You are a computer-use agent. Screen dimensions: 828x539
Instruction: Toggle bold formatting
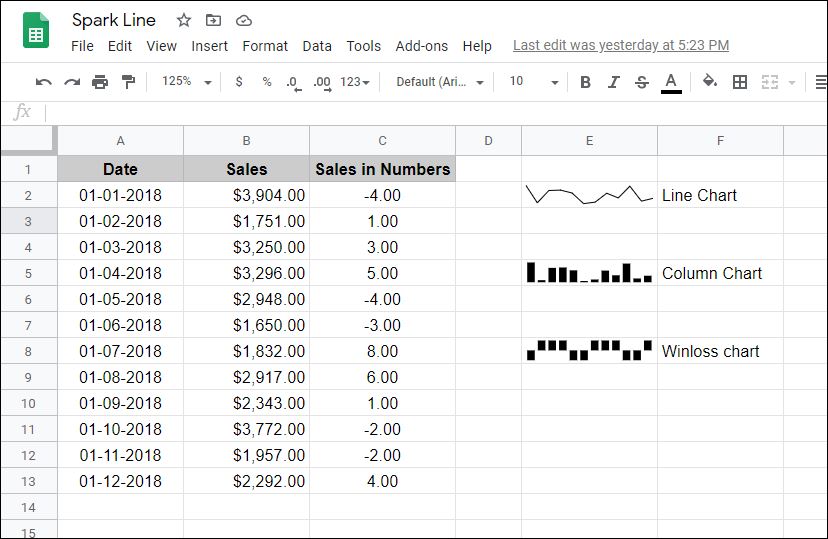click(x=585, y=82)
